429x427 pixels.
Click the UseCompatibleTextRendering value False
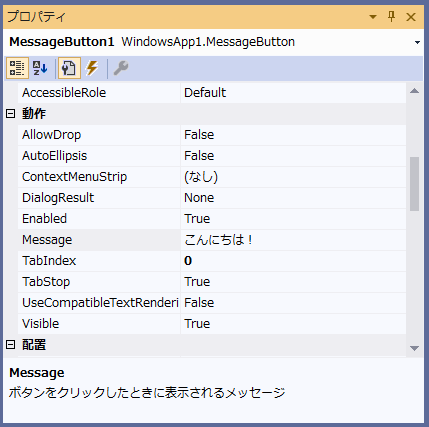(x=199, y=303)
